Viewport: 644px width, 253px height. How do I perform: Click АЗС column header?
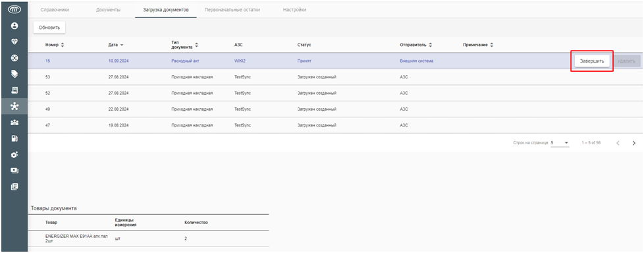238,45
